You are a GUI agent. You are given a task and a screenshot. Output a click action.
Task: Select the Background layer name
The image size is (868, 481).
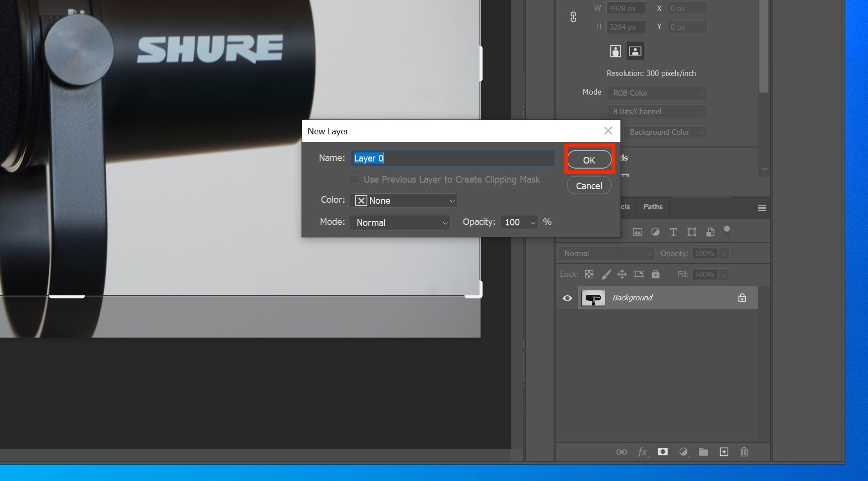tap(633, 298)
